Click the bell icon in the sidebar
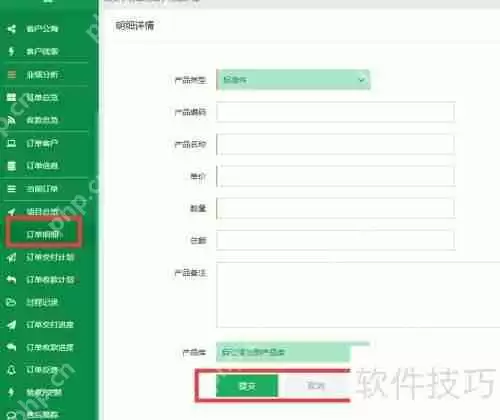Screen dimensions: 500x420 pos(12,370)
